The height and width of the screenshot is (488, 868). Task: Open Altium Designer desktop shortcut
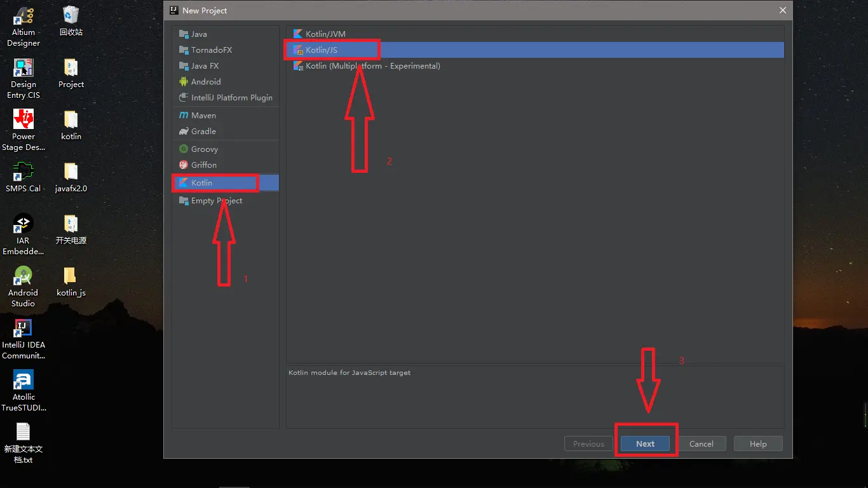coord(24,27)
